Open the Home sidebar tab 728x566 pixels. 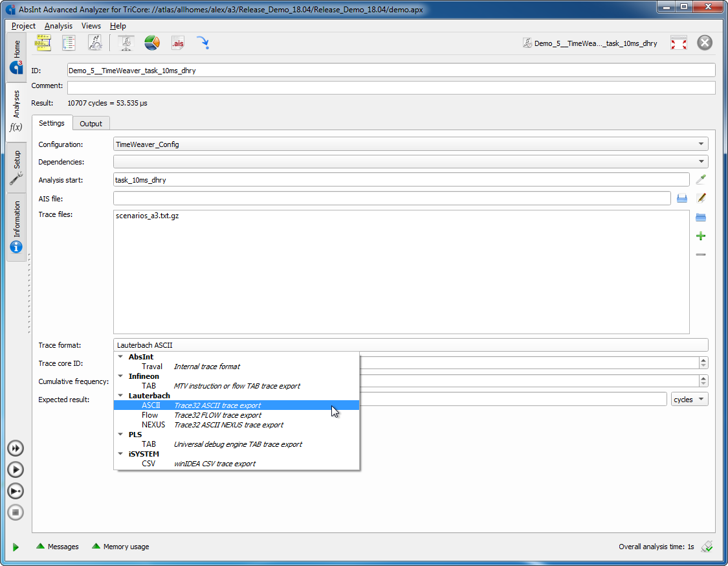[x=16, y=57]
